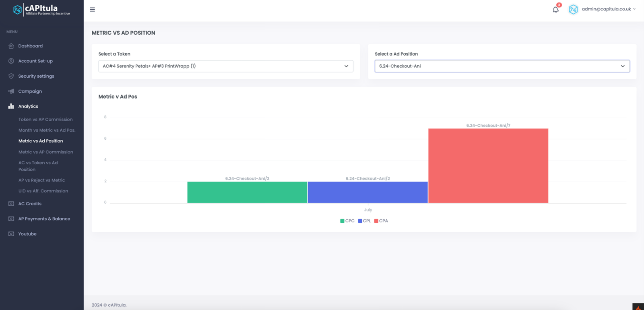Go to Metric vs AP Commission
Screen dimensions: 644x310
click(x=46, y=152)
